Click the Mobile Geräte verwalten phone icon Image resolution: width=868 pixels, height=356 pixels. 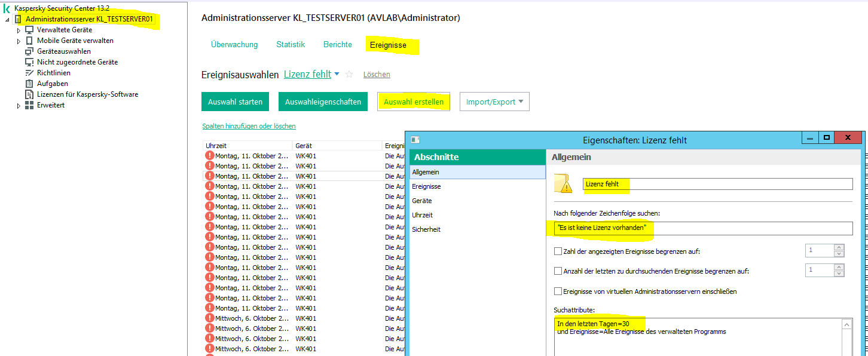tap(29, 41)
